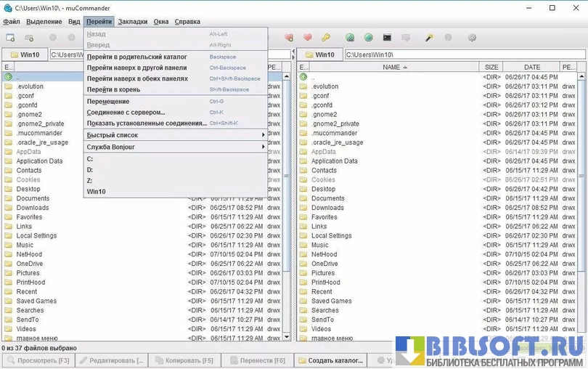
Task: Click the left panel vertical scrollbar down arrow
Action: [286, 337]
